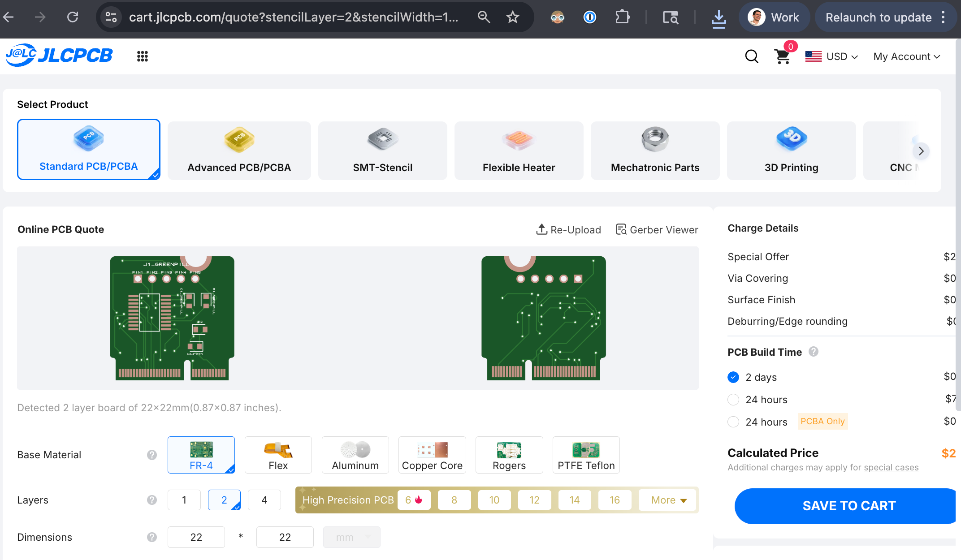Open the apps grid menu icon
This screenshot has height=560, width=961.
tap(143, 56)
